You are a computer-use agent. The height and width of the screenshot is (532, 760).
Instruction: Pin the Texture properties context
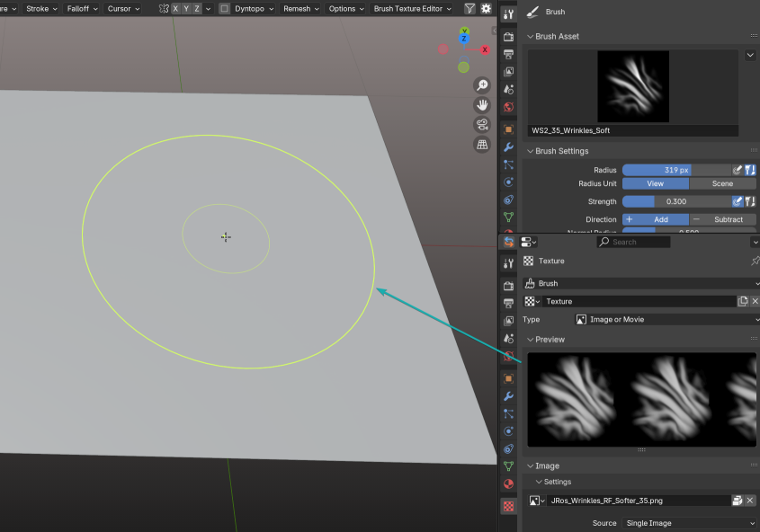755,261
